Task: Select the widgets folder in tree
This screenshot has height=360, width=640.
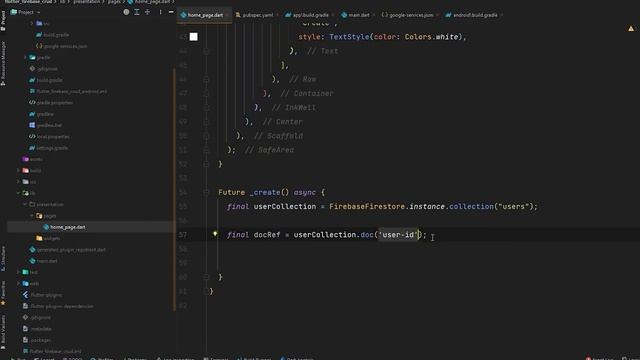Action: [x=48, y=238]
